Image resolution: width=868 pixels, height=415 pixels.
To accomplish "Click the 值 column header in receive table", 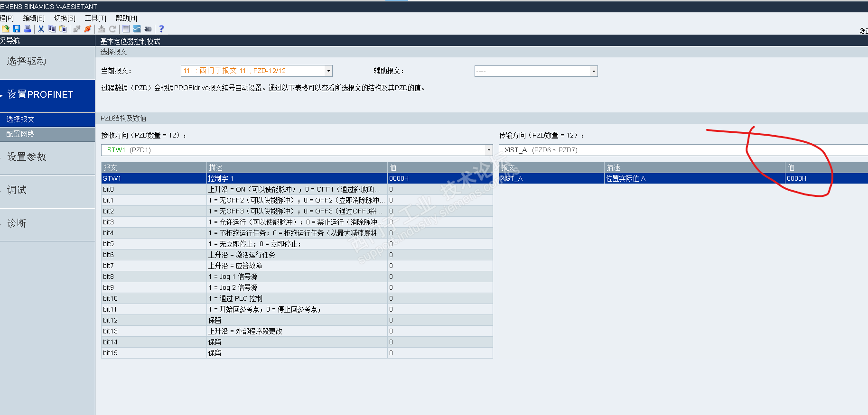I will (x=440, y=167).
